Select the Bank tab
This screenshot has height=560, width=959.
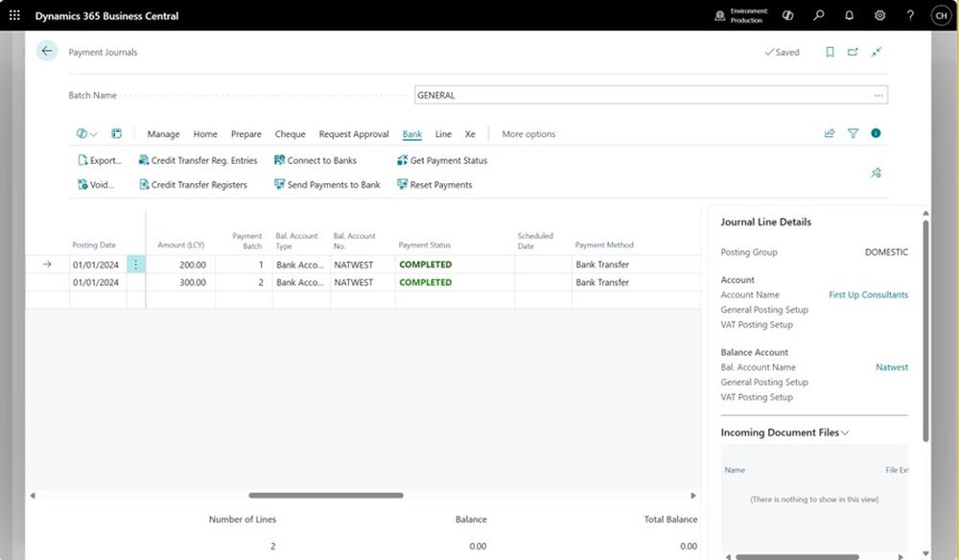(412, 134)
